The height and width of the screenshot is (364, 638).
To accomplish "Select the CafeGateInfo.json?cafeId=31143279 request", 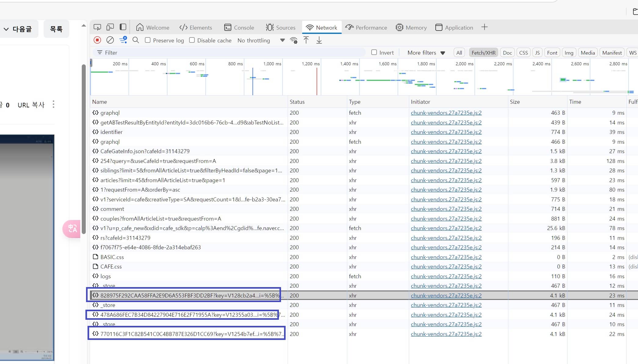I will [x=189, y=151].
